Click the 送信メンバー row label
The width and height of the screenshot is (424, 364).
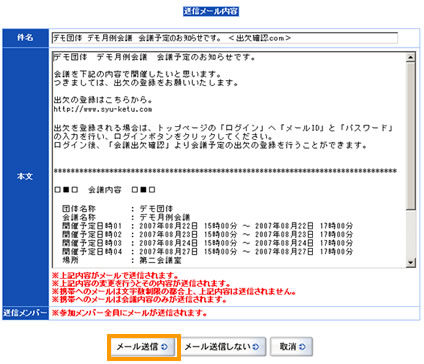coord(25,313)
